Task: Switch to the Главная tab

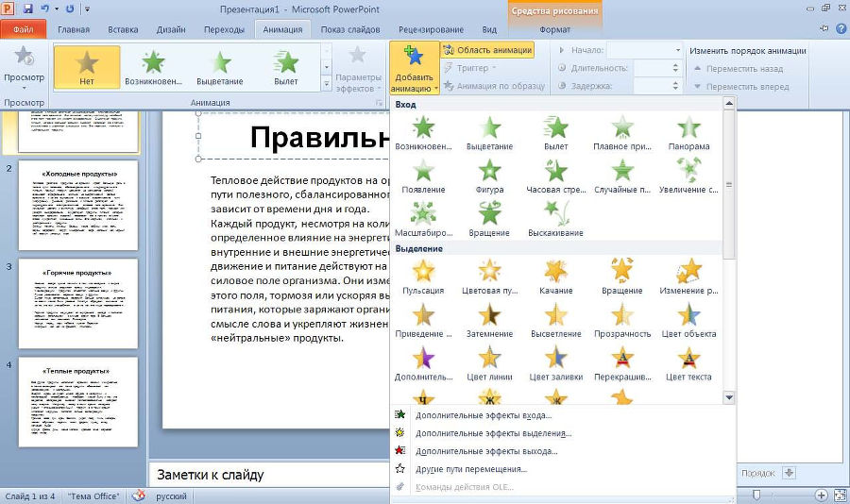Action: [74, 29]
